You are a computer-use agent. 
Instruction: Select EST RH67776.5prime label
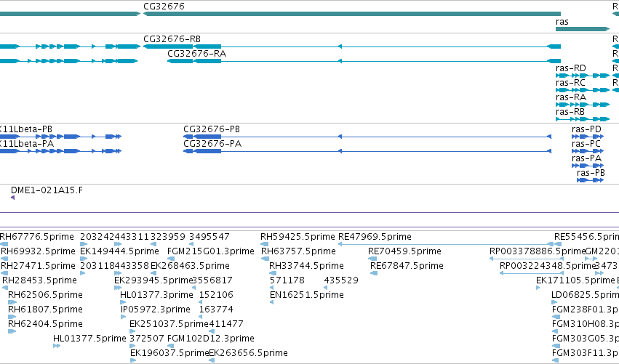(x=36, y=237)
